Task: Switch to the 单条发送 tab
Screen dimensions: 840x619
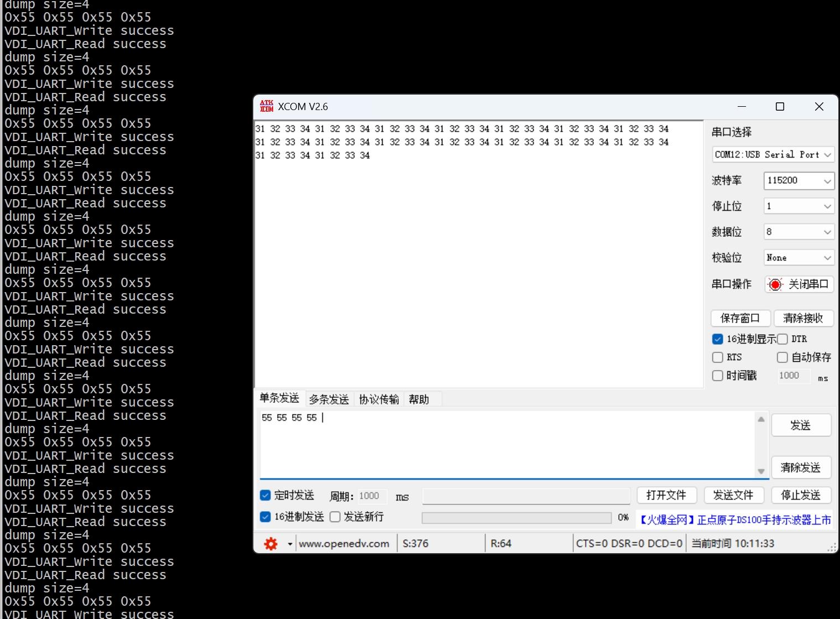Action: (x=279, y=398)
